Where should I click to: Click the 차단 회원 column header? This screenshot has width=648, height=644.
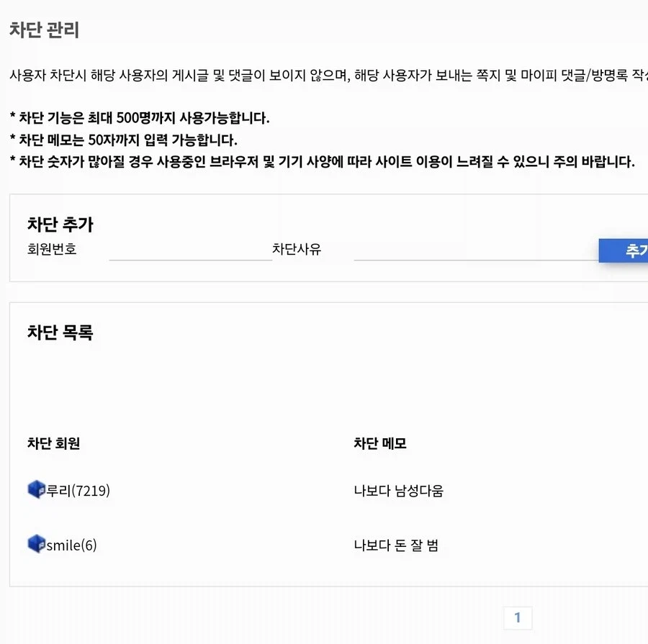tap(53, 444)
